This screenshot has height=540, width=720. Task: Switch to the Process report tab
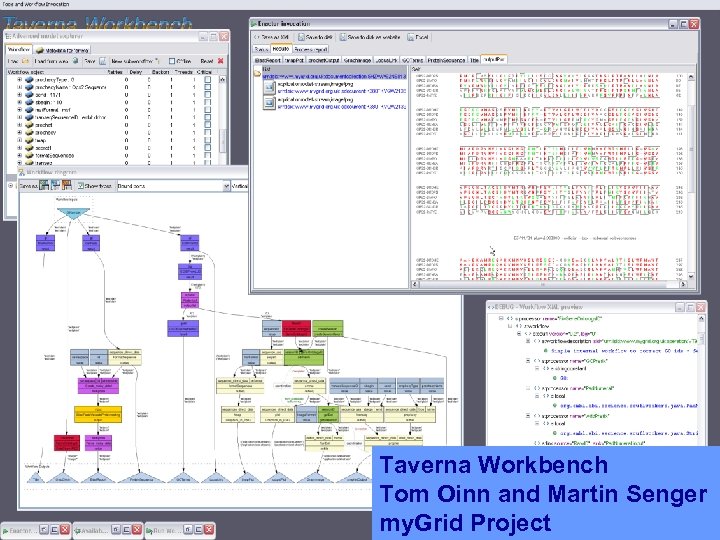[311, 49]
